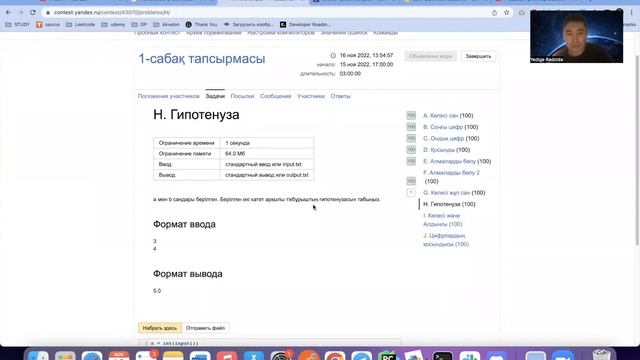Open problem E. Алмаларды бөлу
This screenshot has width=640, height=360.
(x=449, y=161)
